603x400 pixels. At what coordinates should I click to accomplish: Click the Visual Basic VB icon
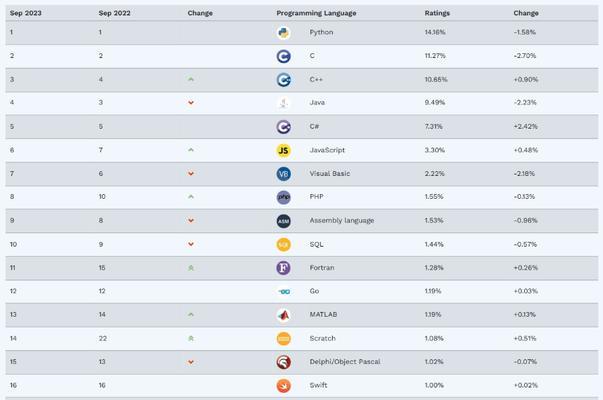coord(283,174)
